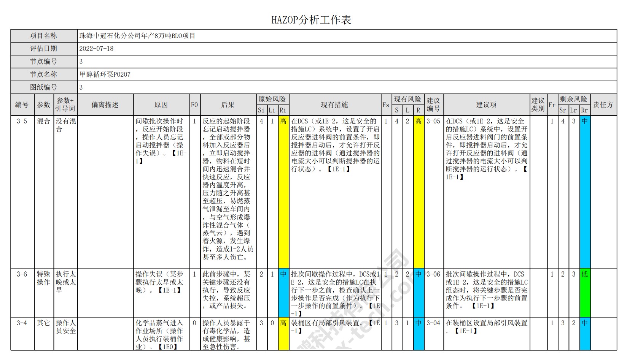Select row number cell '3-5'
Image resolution: width=627 pixels, height=364 pixels.
(x=22, y=192)
